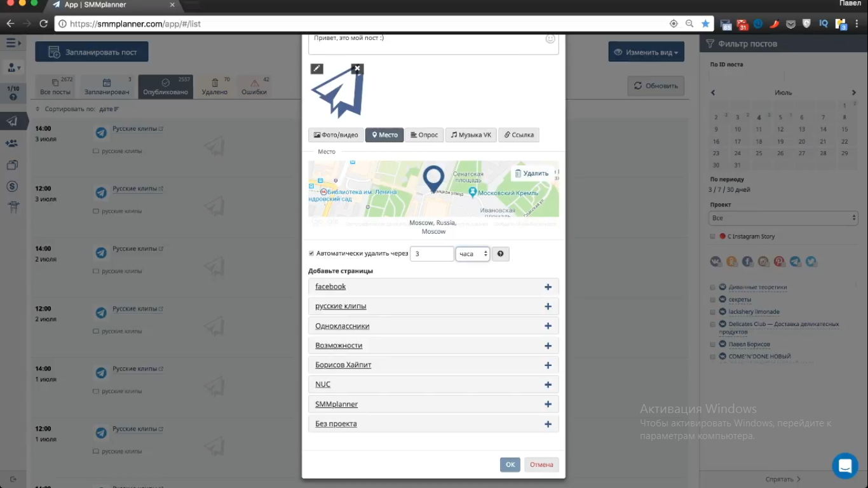
Task: Cancel the dialog with Отмена
Action: point(541,464)
